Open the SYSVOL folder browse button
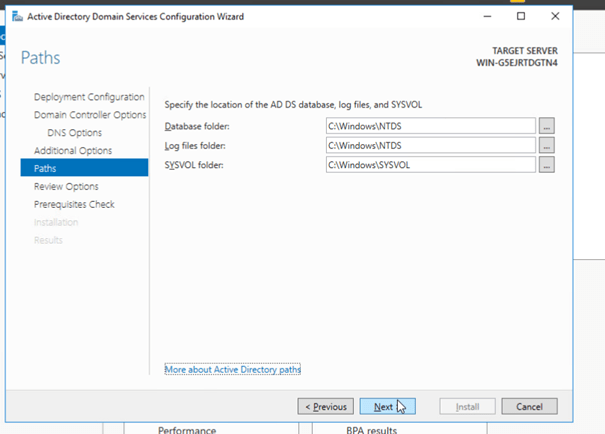This screenshot has height=434, width=605. pos(546,164)
